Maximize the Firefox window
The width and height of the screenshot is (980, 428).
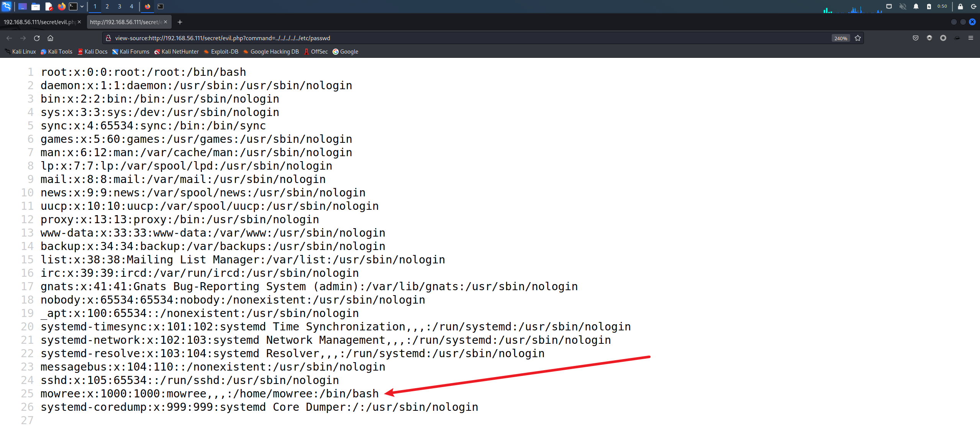(x=963, y=22)
